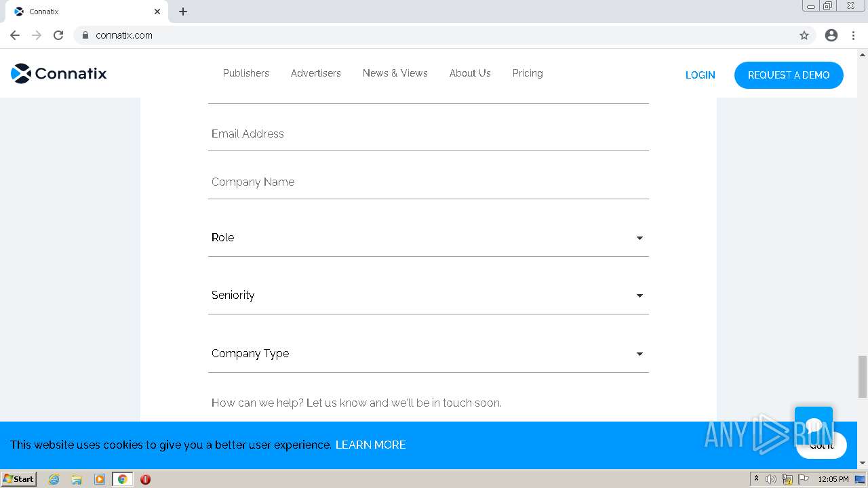Screen dimensions: 868x488
Task: Open the Advertisers menu
Action: coord(316,73)
